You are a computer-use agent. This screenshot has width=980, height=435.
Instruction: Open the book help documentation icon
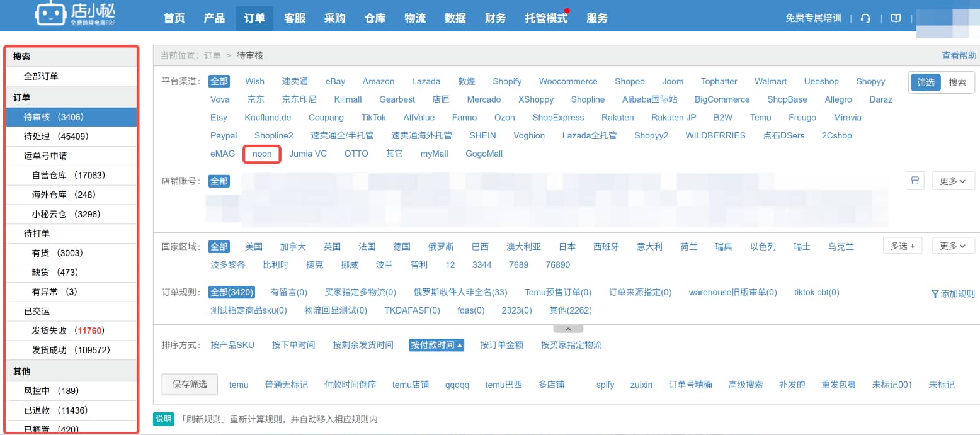(896, 18)
